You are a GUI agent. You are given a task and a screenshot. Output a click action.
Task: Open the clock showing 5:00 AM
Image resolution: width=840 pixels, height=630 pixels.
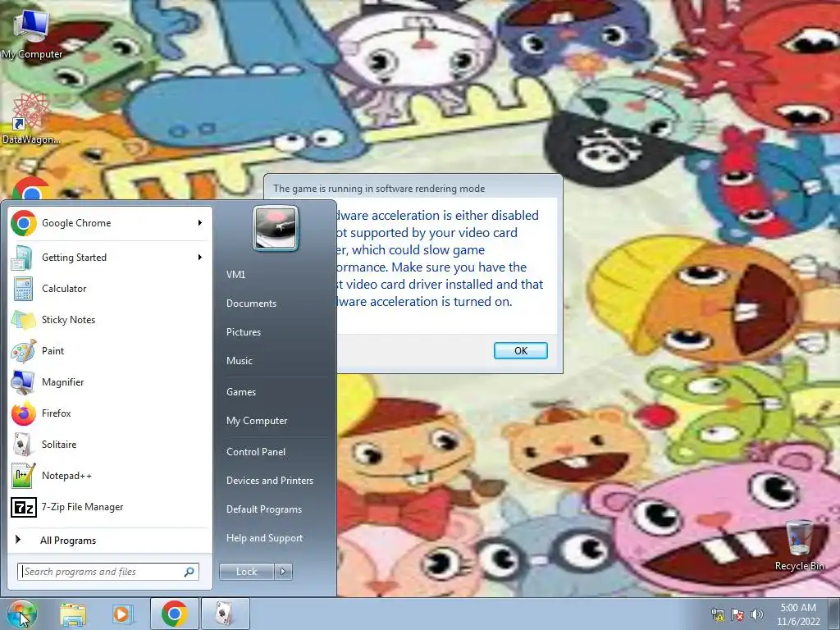tap(798, 614)
